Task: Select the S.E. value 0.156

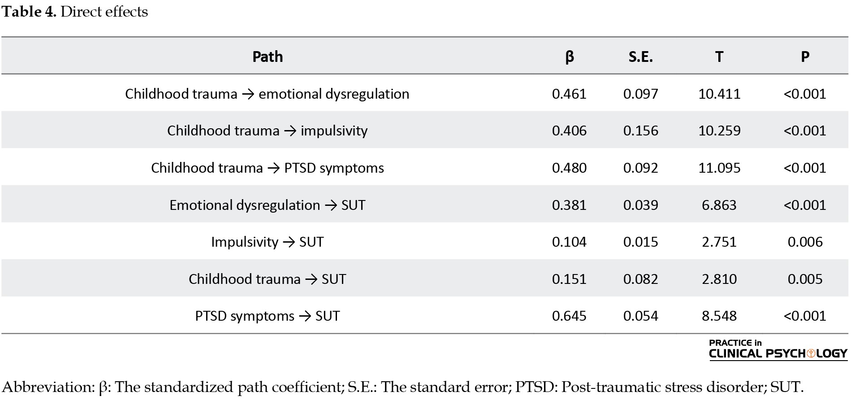Action: tap(640, 131)
